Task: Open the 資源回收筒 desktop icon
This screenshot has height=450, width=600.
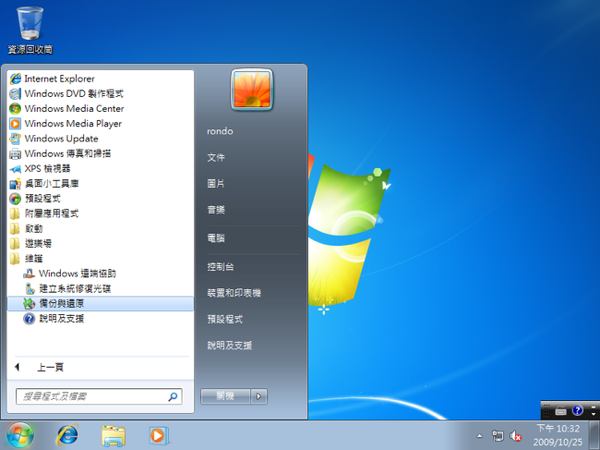Action: click(x=30, y=31)
